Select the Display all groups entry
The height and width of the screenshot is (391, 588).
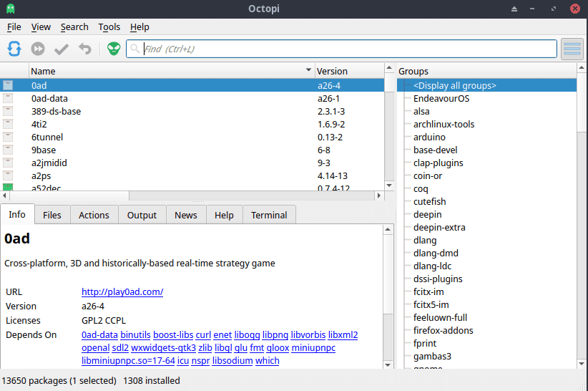(454, 85)
